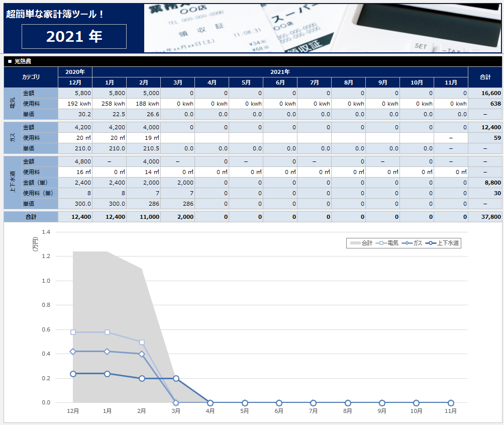504x425 pixels.
Task: Select the 5,000 electricity amount cell
Action: [143, 93]
